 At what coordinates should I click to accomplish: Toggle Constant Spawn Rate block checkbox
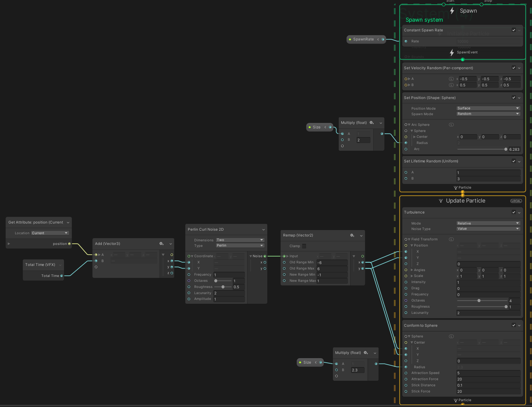pos(514,30)
